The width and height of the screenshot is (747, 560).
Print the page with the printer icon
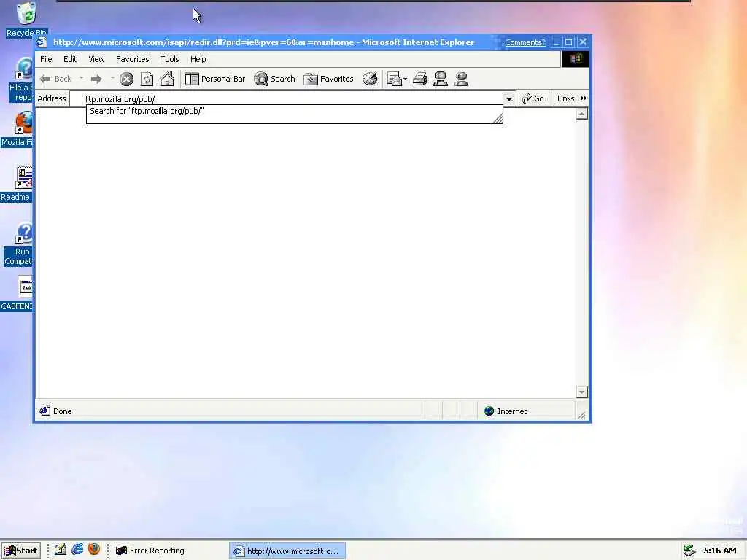[419, 79]
